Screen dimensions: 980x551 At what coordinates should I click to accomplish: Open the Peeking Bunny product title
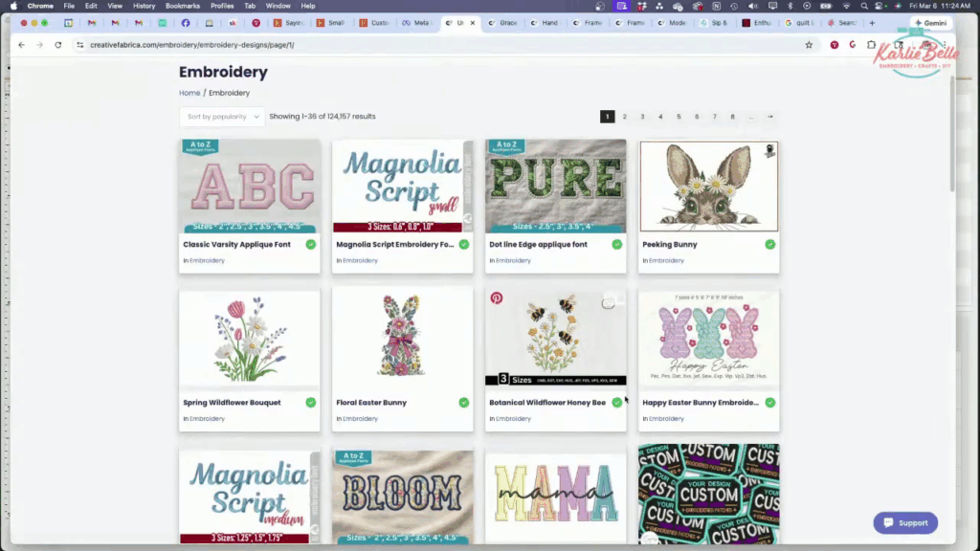tap(669, 244)
